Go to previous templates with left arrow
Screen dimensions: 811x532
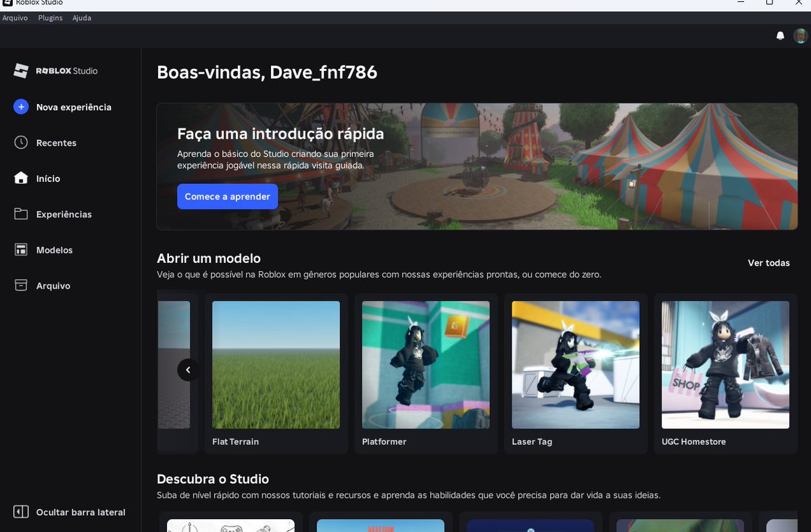pos(188,370)
